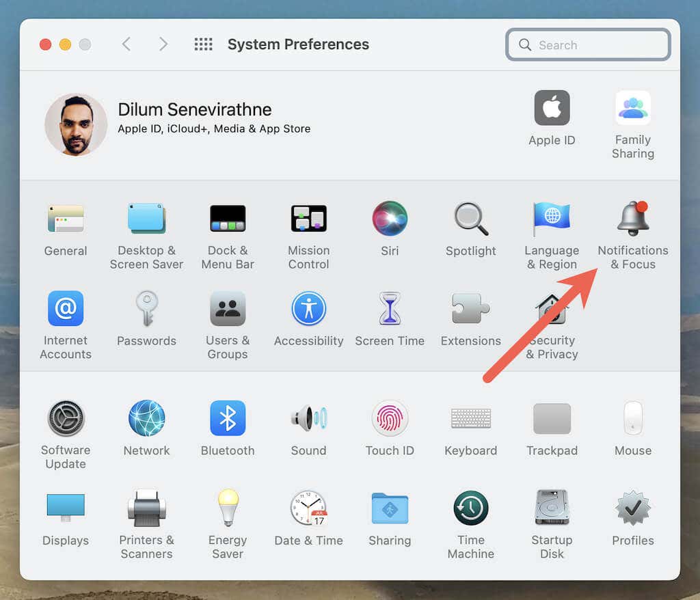
Task: Go back with the left chevron
Action: (126, 44)
